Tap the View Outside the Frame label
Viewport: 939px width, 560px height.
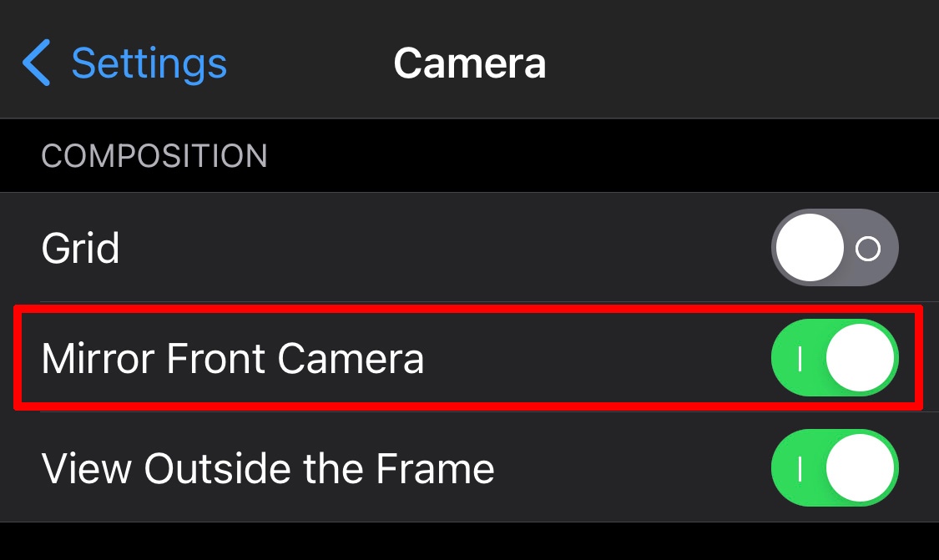pyautogui.click(x=268, y=468)
